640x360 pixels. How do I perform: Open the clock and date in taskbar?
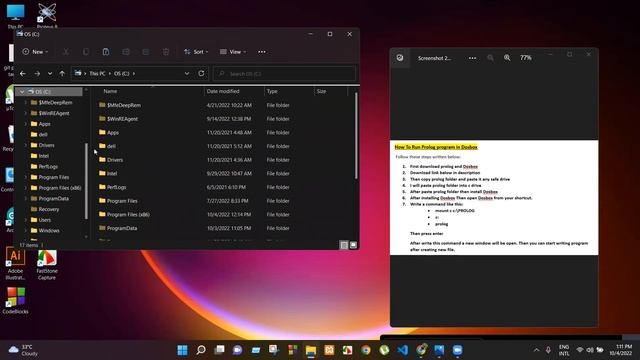621,350
